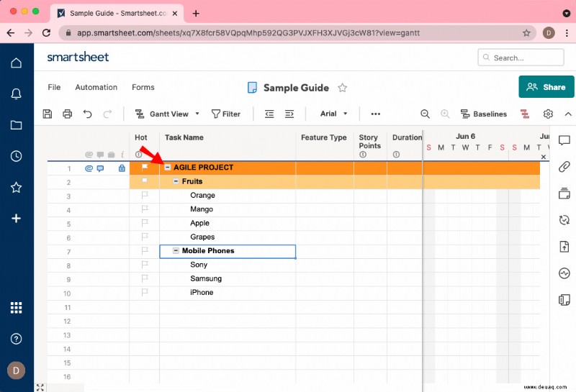Viewport: 576px width, 392px height.
Task: Click the Zoom Out magnifier
Action: (x=425, y=114)
